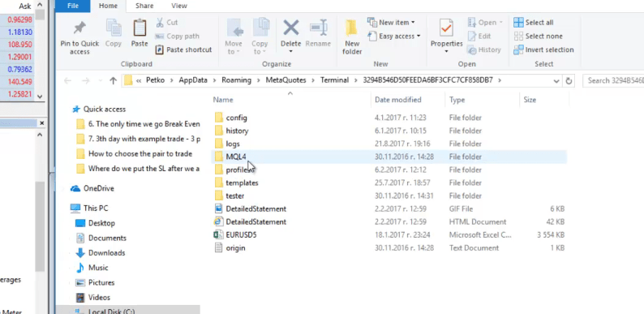Switch to the View ribbon tab

tap(179, 6)
